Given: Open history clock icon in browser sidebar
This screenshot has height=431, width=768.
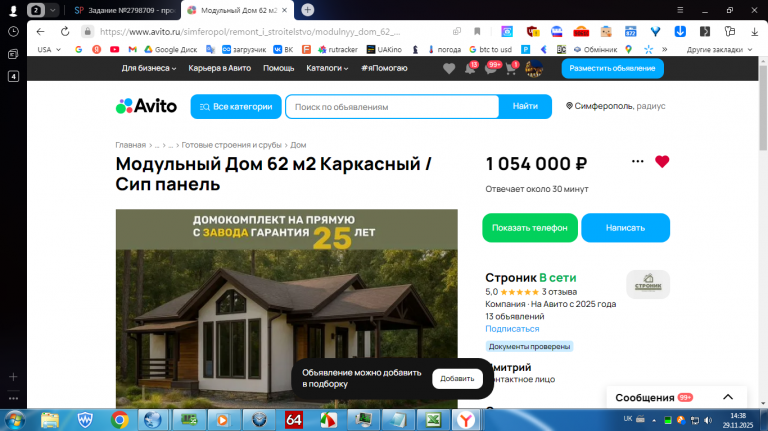Looking at the screenshot, I should [13, 31].
